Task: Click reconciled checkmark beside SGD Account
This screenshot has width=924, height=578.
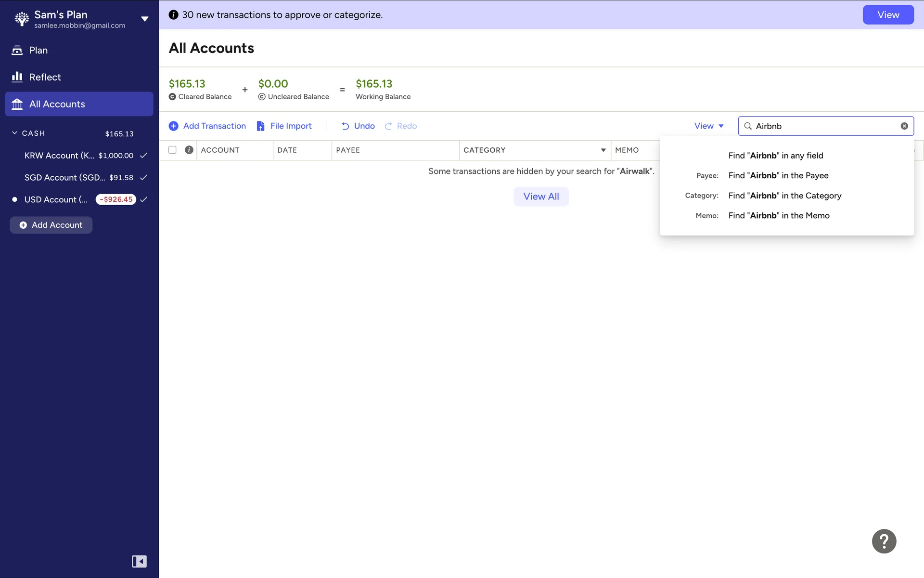Action: pyautogui.click(x=143, y=178)
